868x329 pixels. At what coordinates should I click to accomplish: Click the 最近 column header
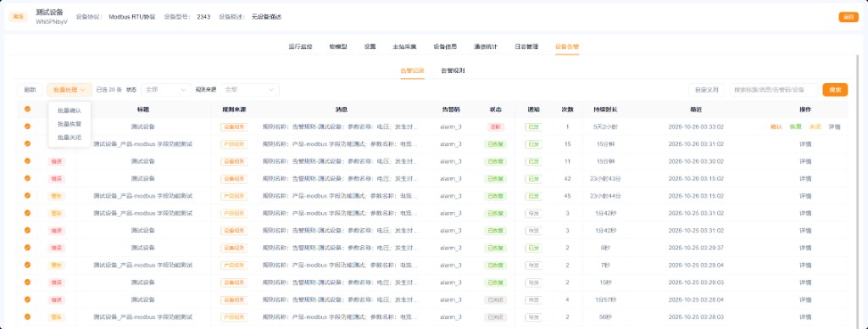pos(696,109)
